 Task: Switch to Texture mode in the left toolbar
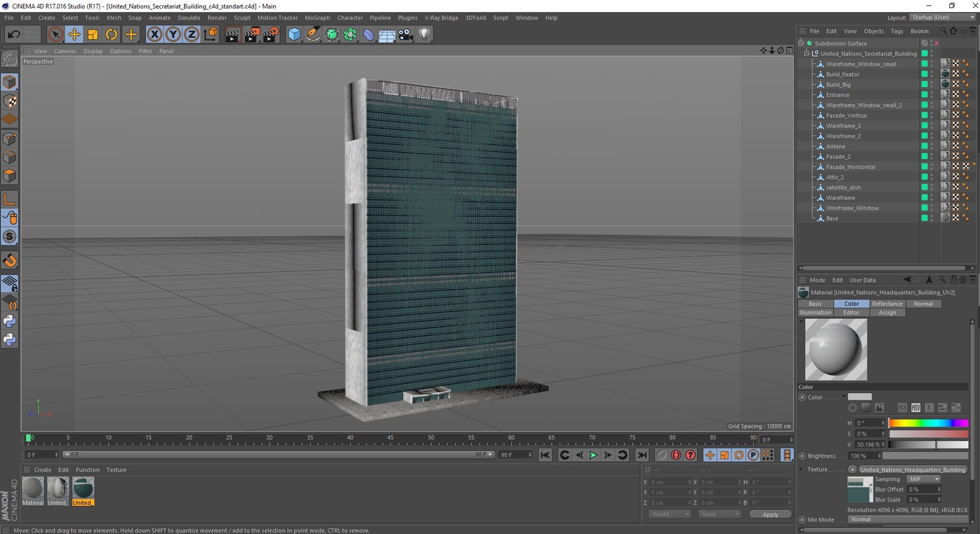10,101
